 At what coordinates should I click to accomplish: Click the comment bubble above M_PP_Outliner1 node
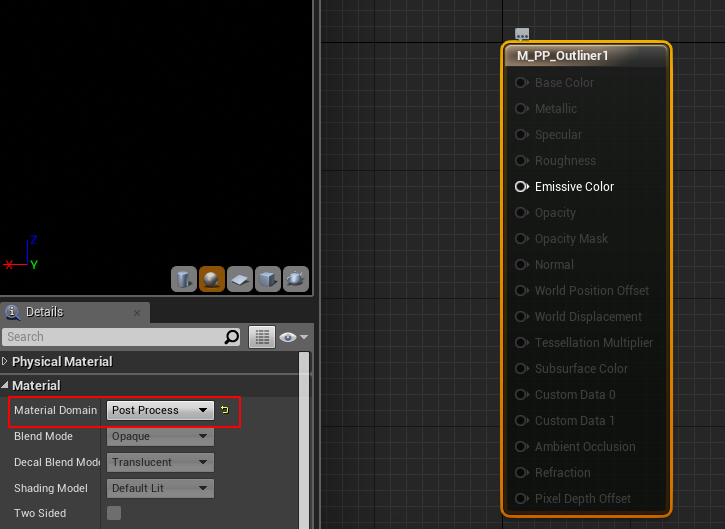(522, 34)
